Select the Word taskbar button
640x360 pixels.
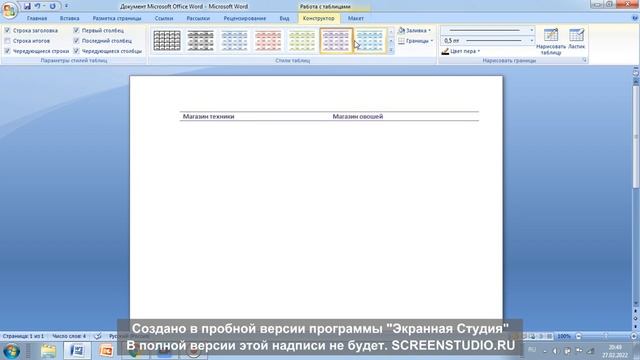click(77, 351)
